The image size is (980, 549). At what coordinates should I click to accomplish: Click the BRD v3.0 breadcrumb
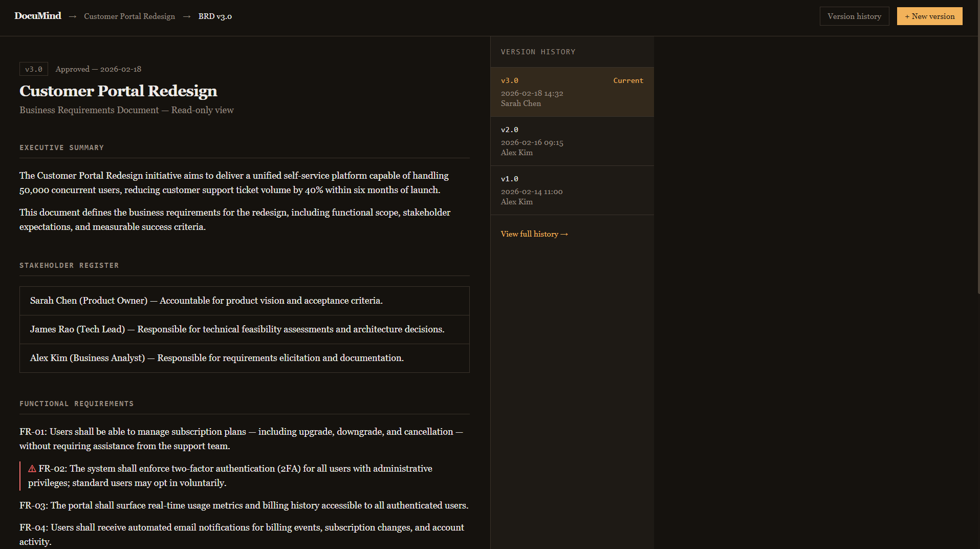point(215,16)
